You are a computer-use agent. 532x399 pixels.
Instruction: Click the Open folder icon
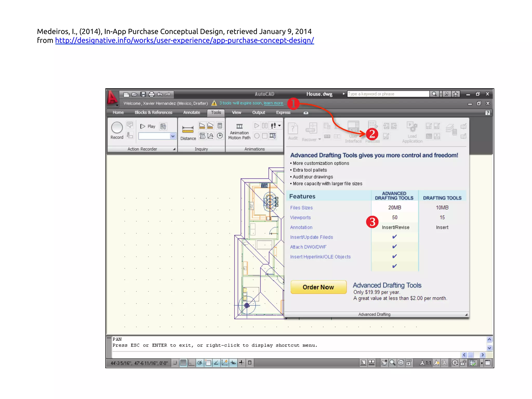135,94
